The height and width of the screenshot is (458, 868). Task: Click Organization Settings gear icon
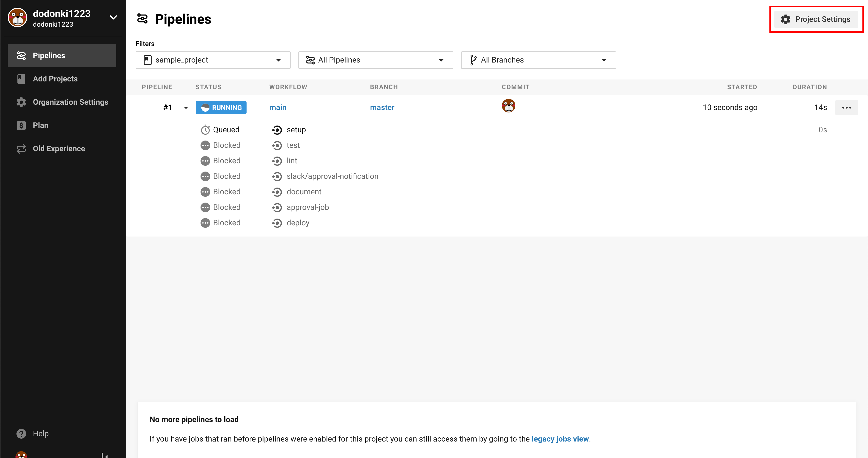(21, 102)
